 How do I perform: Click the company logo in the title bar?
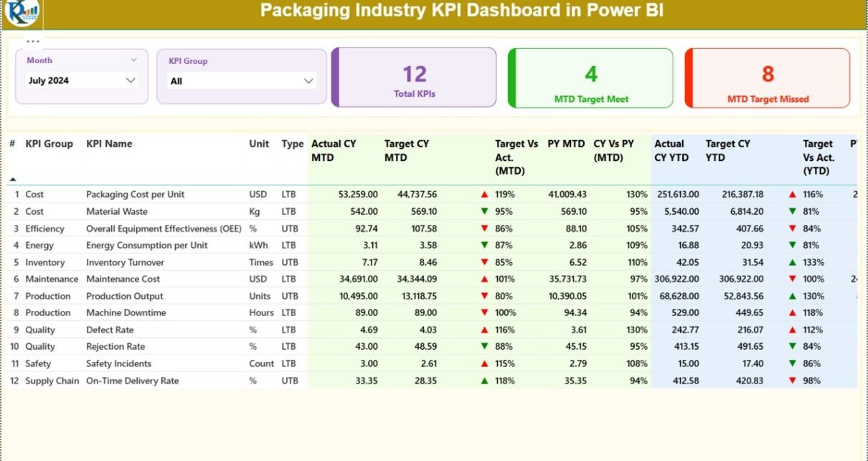(x=22, y=12)
